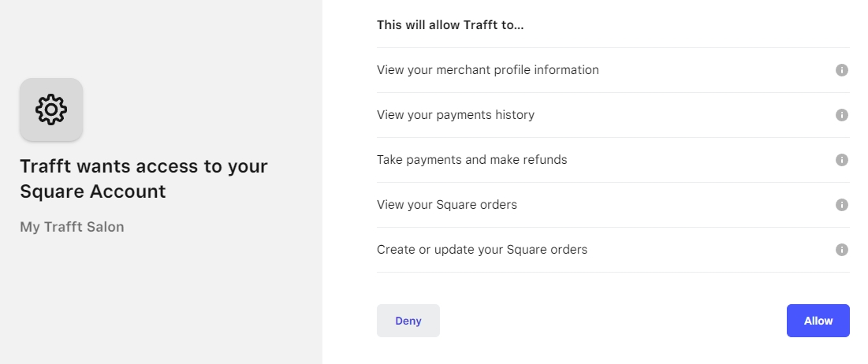Click the gear app icon
868x364 pixels.
(x=51, y=110)
